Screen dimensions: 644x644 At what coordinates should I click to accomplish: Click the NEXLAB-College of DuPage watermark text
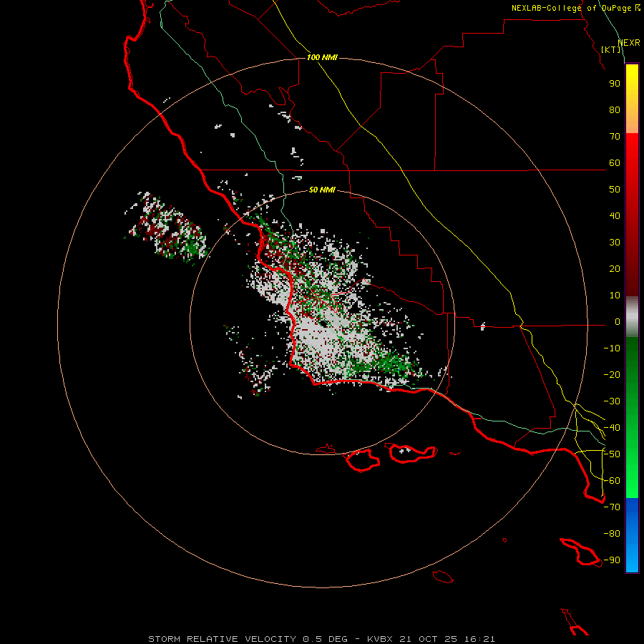571,8
